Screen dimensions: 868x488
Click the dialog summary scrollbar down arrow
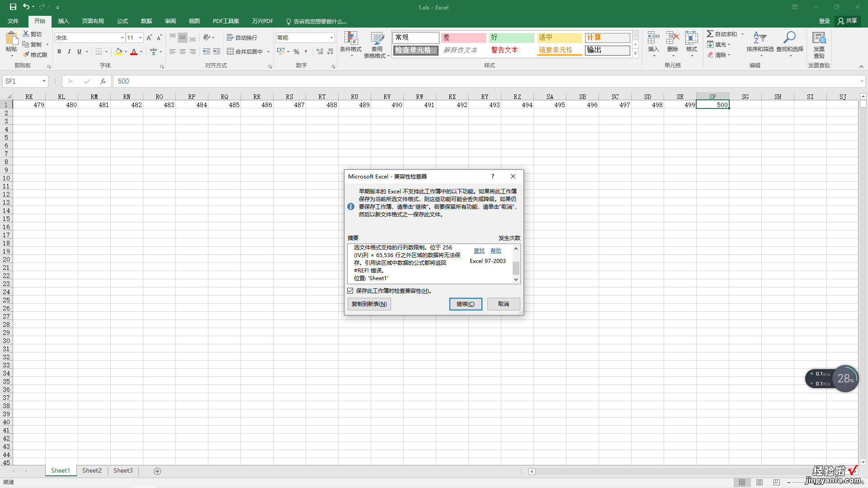pos(516,280)
